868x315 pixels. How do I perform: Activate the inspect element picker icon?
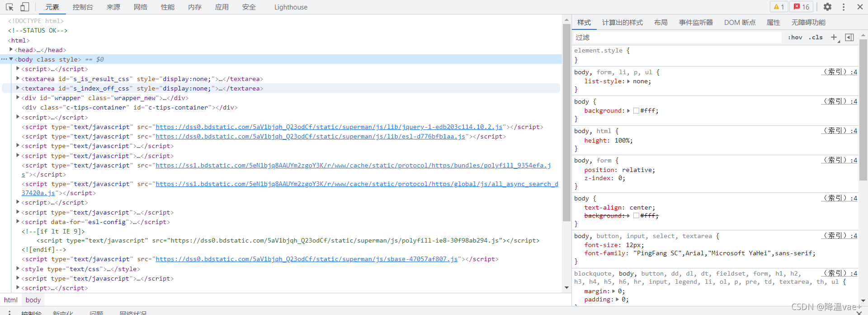[9, 7]
